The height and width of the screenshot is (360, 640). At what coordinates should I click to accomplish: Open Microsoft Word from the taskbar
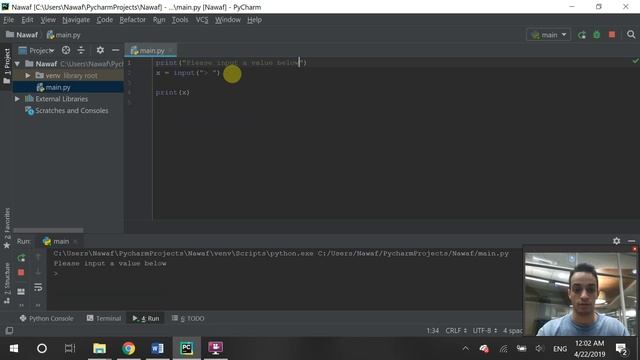(x=158, y=349)
